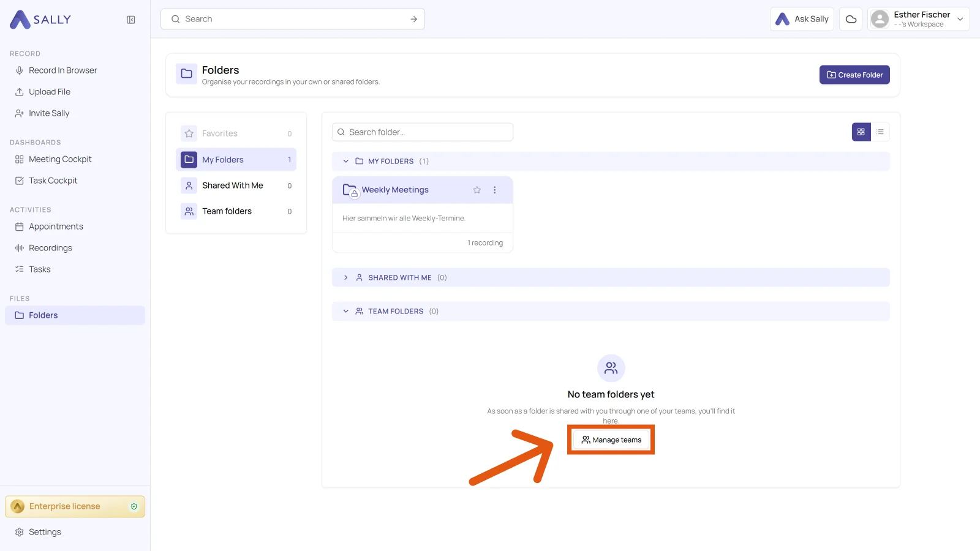Open the Enterprise license shield badge
The image size is (980, 551).
coord(134,506)
